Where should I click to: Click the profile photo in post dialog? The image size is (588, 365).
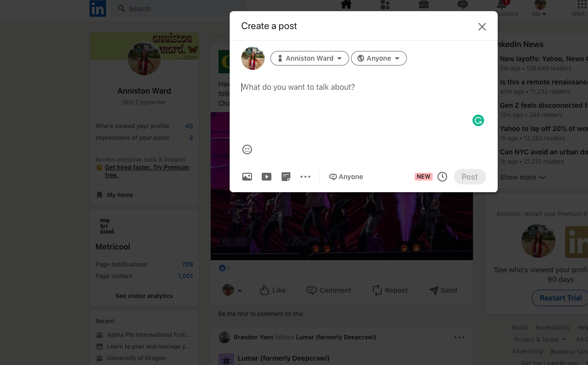tap(253, 58)
